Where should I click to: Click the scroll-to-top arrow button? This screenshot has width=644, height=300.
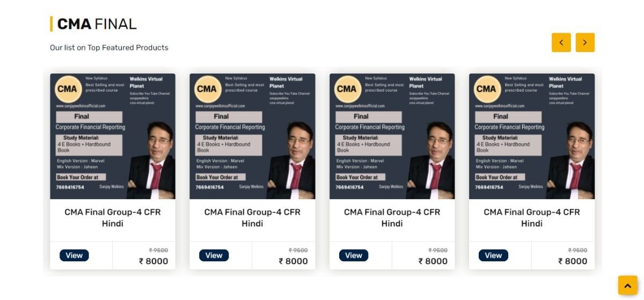point(627,286)
